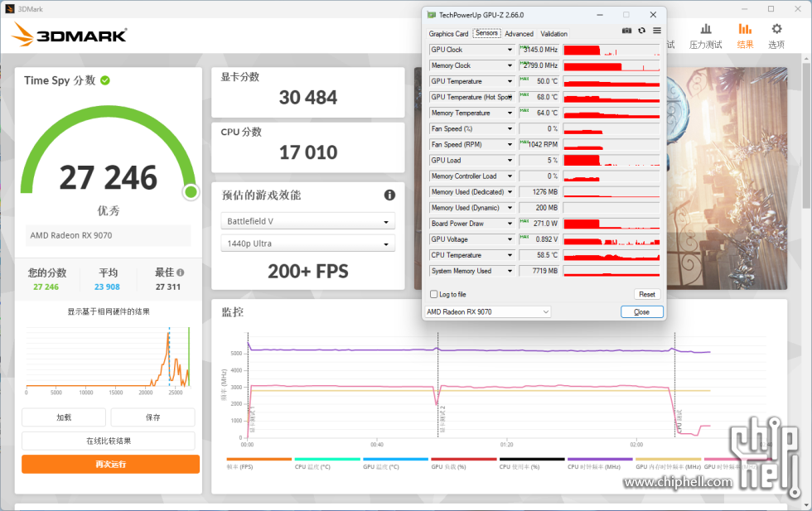
Task: Open the GPU-Z hamburger menu
Action: (x=656, y=31)
